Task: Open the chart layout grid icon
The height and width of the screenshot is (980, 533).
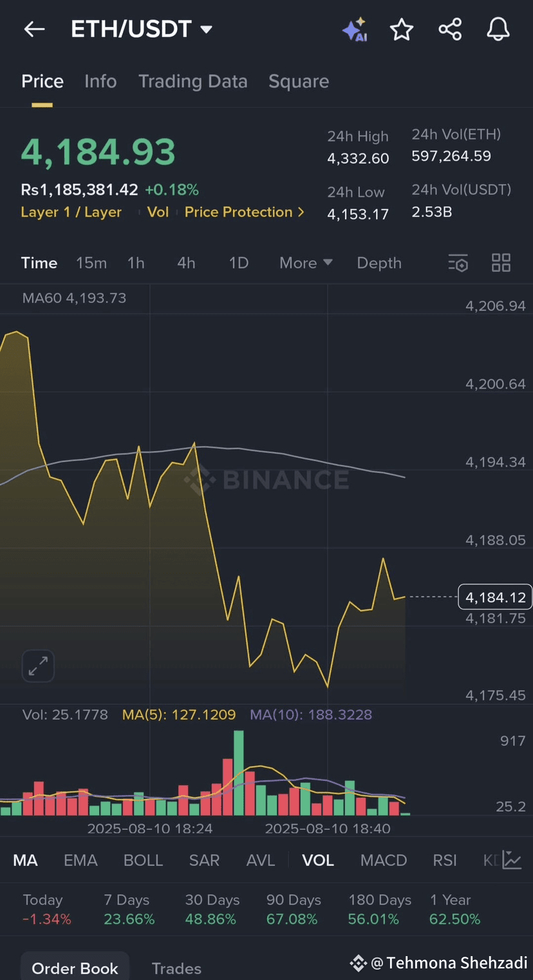Action: tap(501, 263)
